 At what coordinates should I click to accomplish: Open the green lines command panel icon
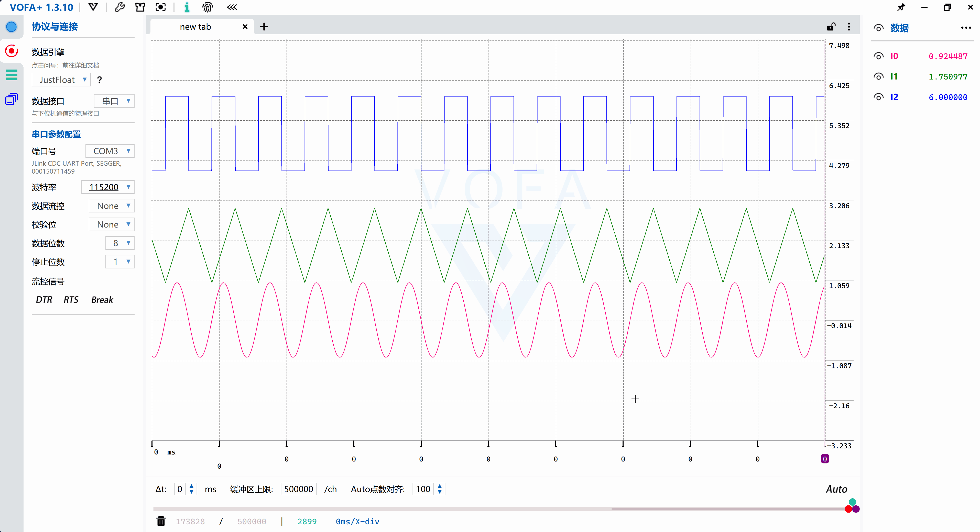point(12,75)
